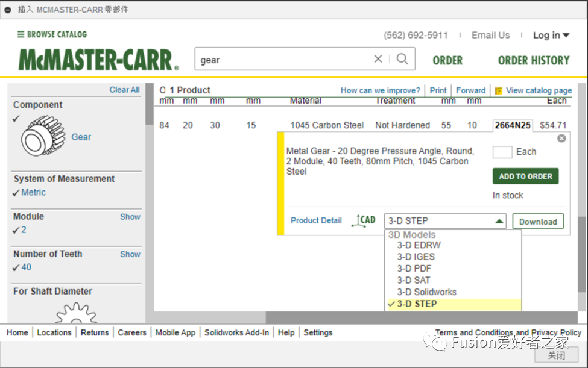
Task: Open the Help footer link
Action: 286,333
